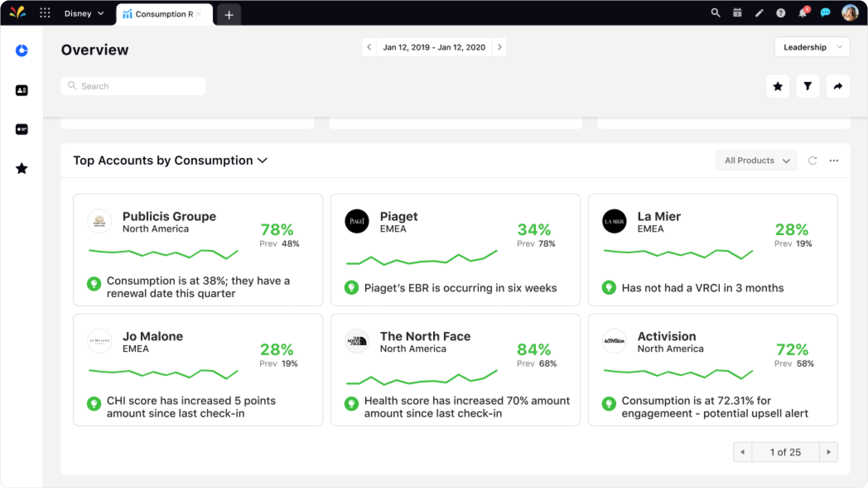The height and width of the screenshot is (488, 868).
Task: Open the contact card sidebar icon
Action: pos(22,90)
